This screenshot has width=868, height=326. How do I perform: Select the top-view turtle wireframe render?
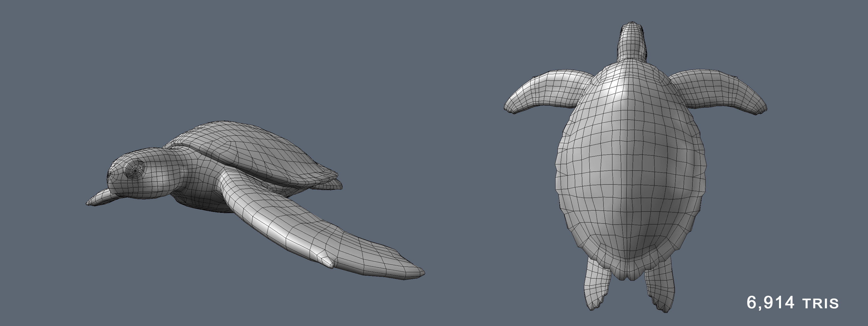click(x=635, y=167)
